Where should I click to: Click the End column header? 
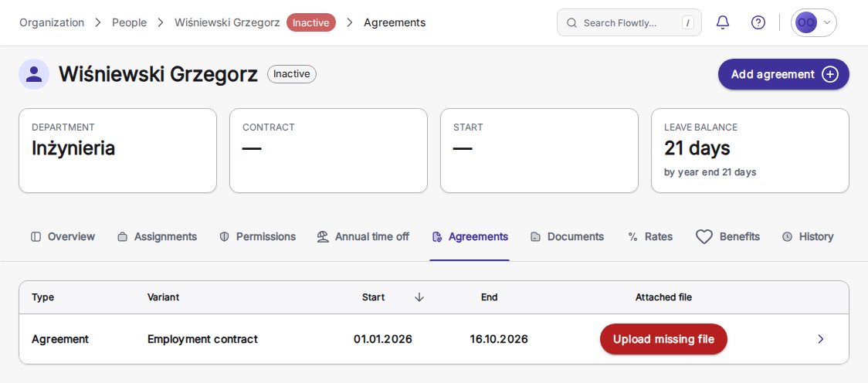point(490,297)
